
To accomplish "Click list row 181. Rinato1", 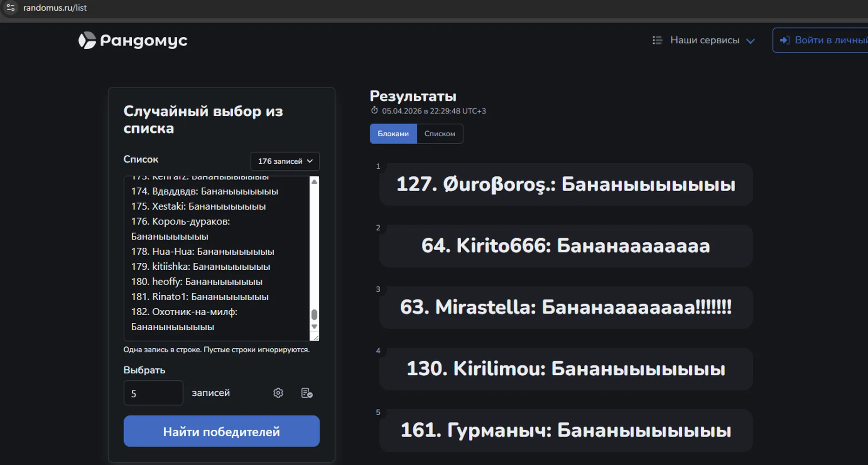I will tap(200, 297).
